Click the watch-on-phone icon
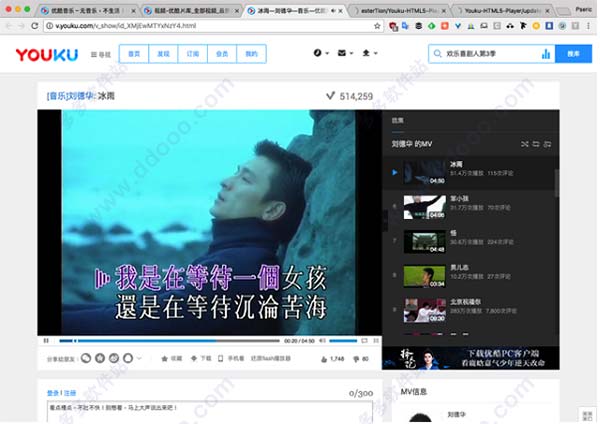This screenshot has width=600, height=424. click(220, 359)
